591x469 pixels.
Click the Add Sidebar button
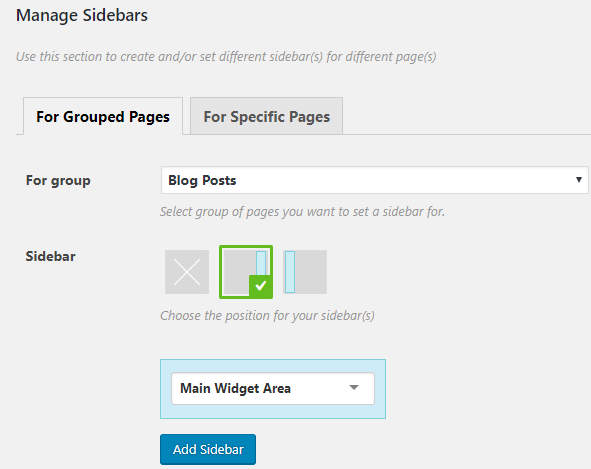point(208,449)
